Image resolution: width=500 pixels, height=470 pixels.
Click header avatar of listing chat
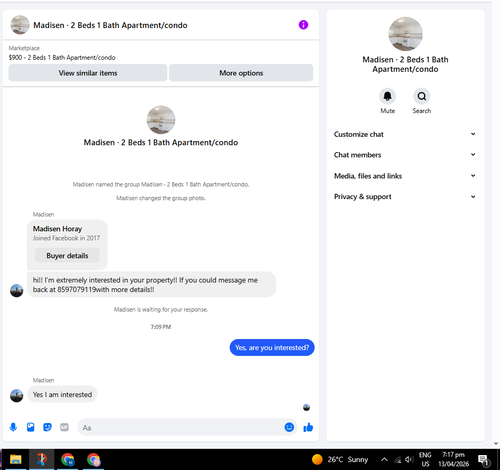coord(20,25)
